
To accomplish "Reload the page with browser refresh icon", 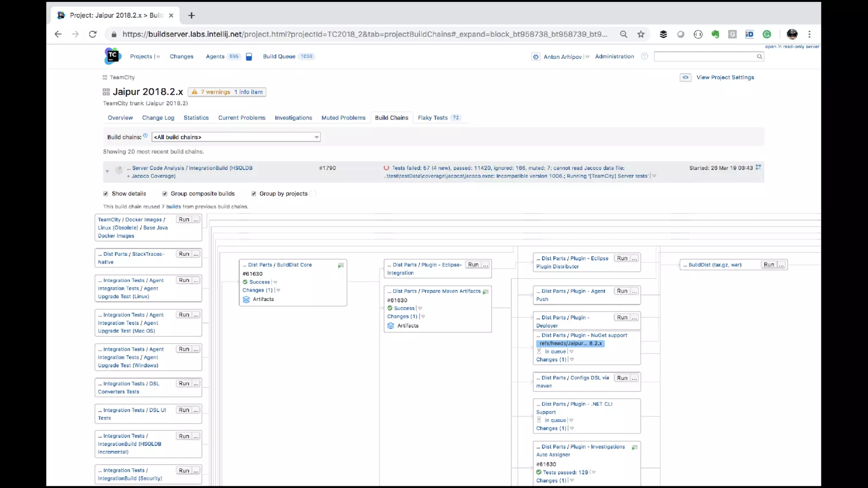I will click(93, 34).
